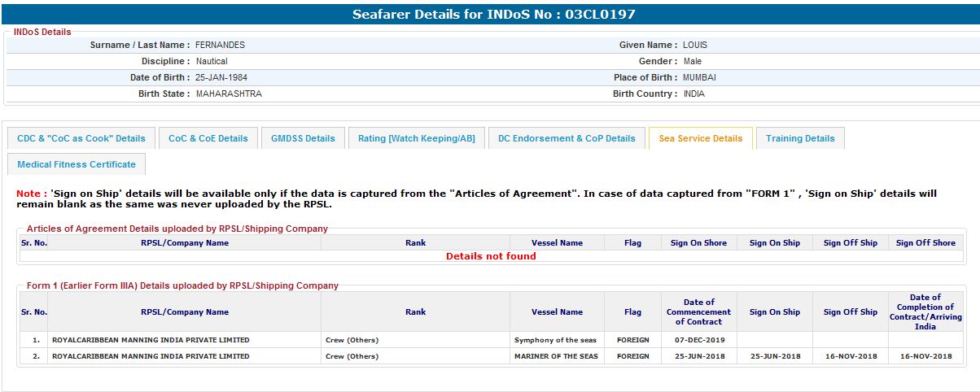This screenshot has height=392, width=980.
Task: Click Sign On Ship date 25-JUN-2018
Action: click(x=775, y=356)
